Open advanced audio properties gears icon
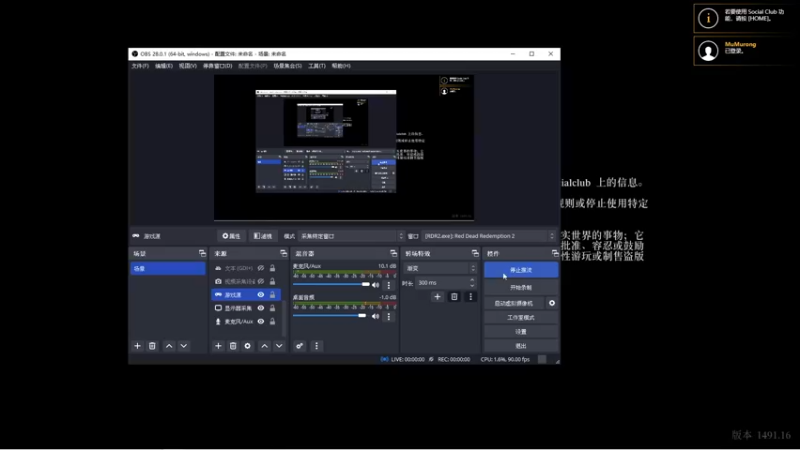 click(299, 346)
